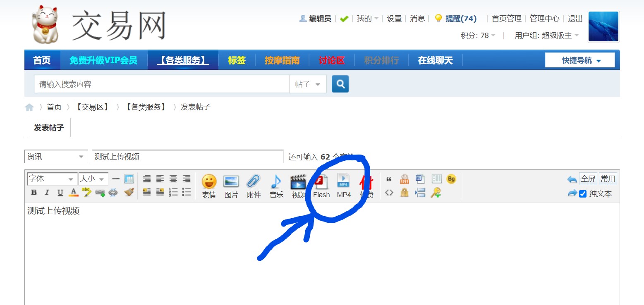Toggle bold text formatting
This screenshot has width=644, height=305.
[34, 193]
